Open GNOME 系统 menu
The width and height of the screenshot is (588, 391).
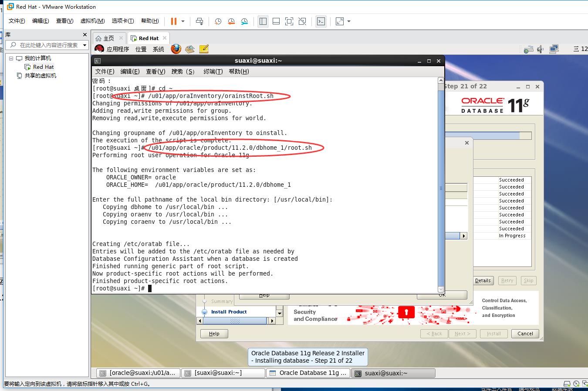(159, 49)
